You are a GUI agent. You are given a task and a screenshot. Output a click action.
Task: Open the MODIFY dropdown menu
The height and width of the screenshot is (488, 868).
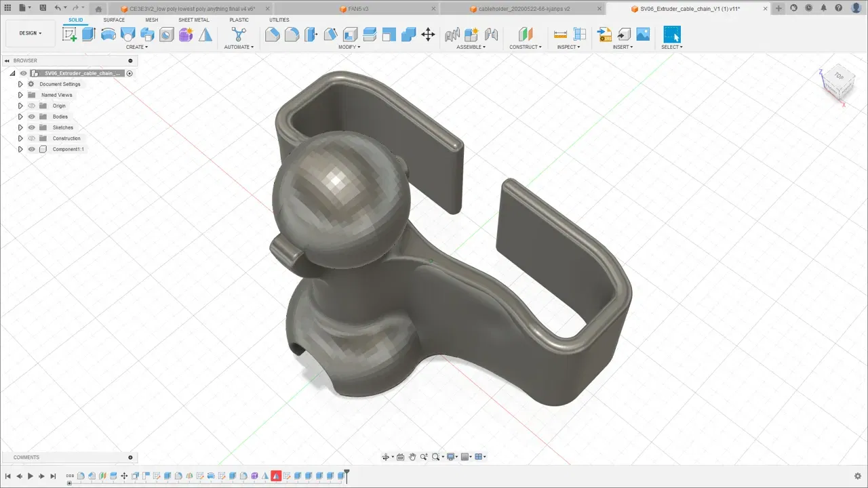349,47
